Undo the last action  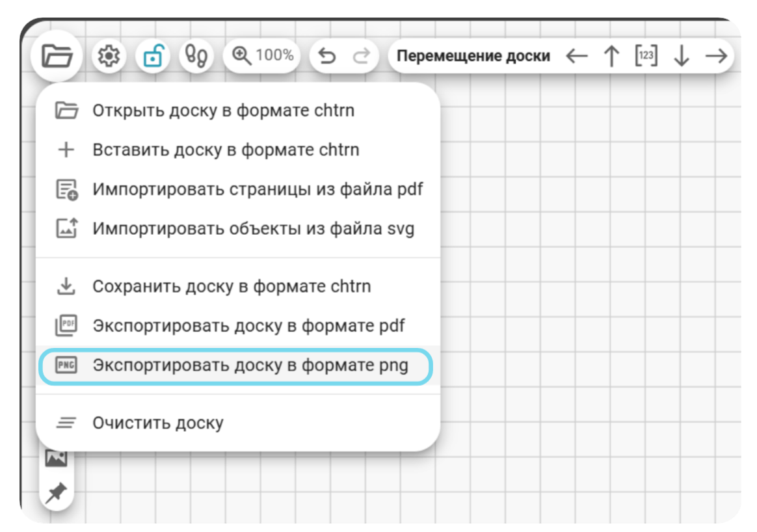pyautogui.click(x=327, y=56)
